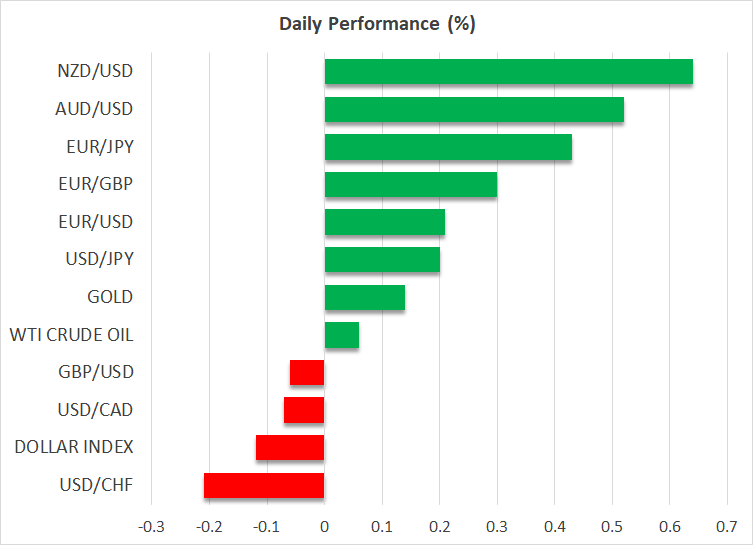Click the GOLD category label
Screen dimensions: 753x545
point(110,297)
